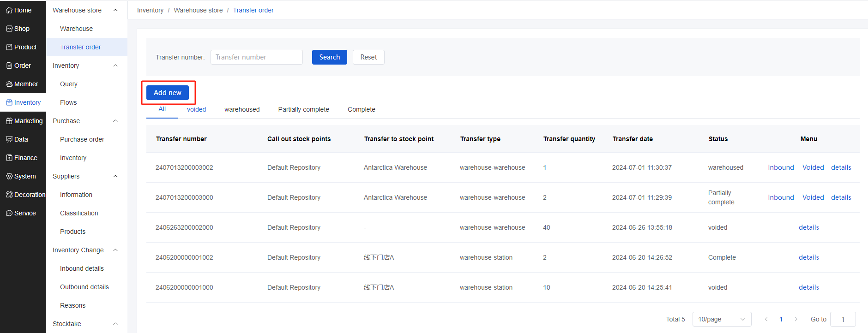Click the Add new button
The image size is (868, 333).
point(168,93)
